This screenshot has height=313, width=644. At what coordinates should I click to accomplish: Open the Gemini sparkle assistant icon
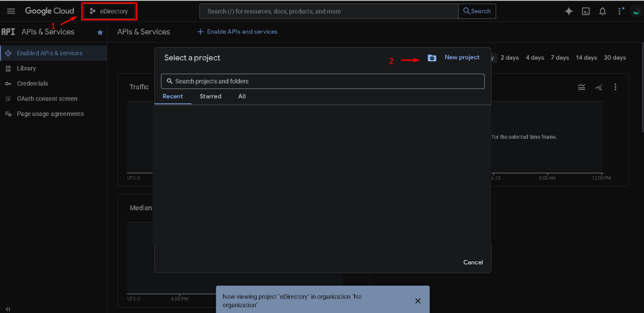(569, 11)
